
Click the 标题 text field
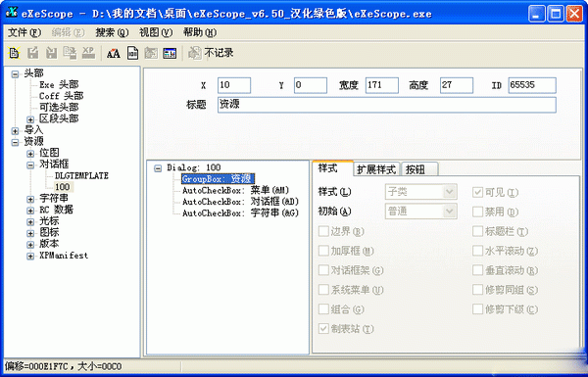tap(387, 105)
